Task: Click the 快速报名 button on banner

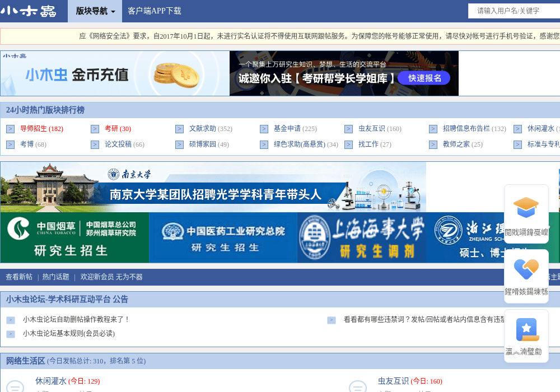Action: click(x=424, y=78)
